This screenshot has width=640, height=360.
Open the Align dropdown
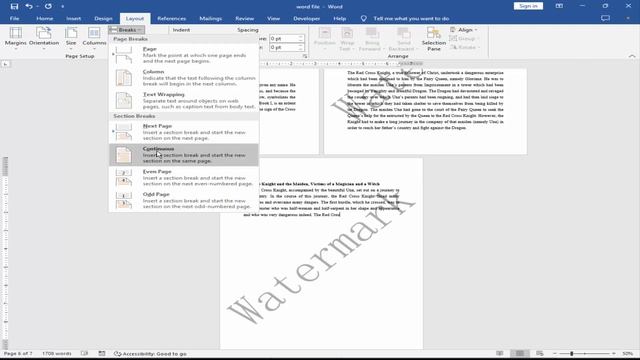coord(464,30)
